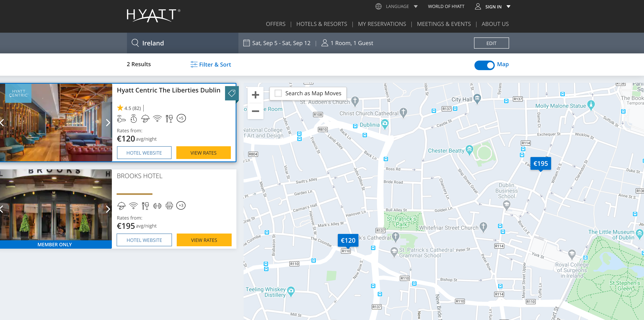Image resolution: width=644 pixels, height=320 pixels.
Task: Click the special offer tag icon
Action: pyautogui.click(x=231, y=93)
